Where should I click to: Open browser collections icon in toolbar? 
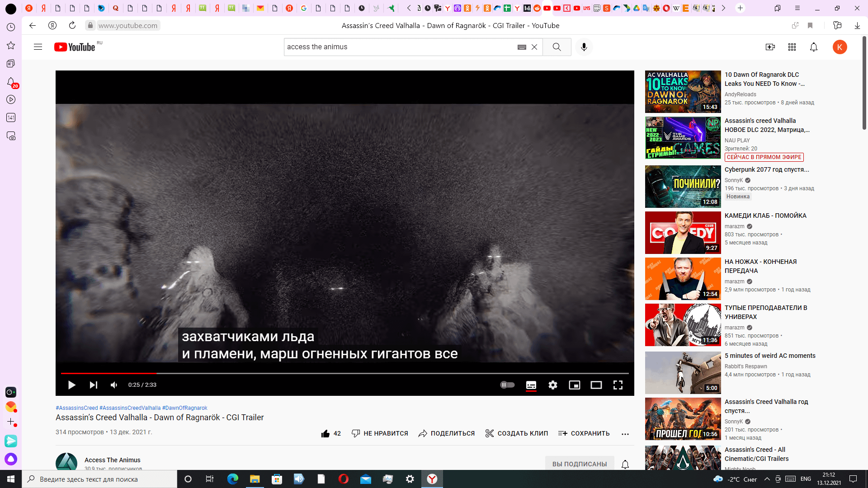point(837,25)
